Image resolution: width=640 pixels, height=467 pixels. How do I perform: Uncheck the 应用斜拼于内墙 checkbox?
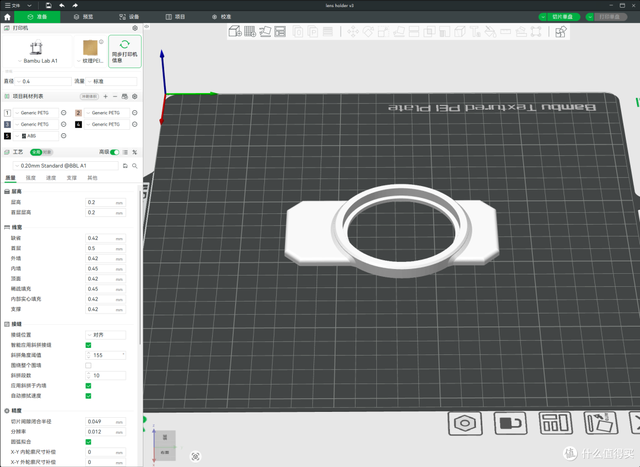pos(88,386)
